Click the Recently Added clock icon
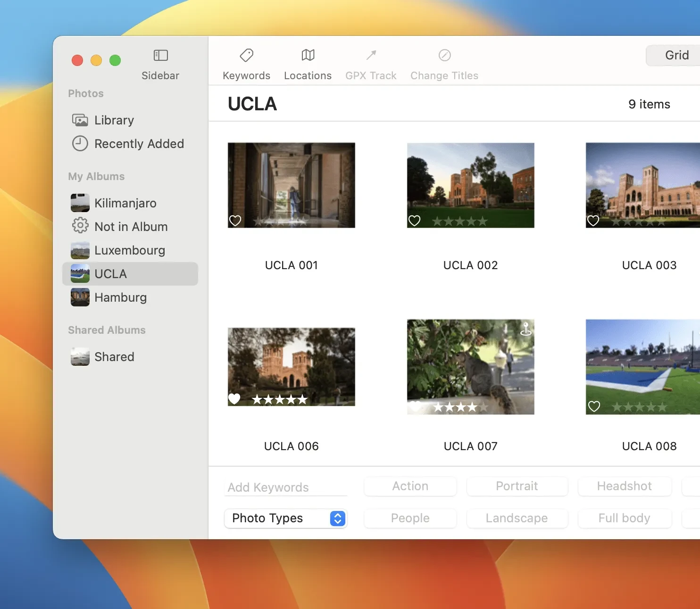The image size is (700, 609). coord(80,144)
